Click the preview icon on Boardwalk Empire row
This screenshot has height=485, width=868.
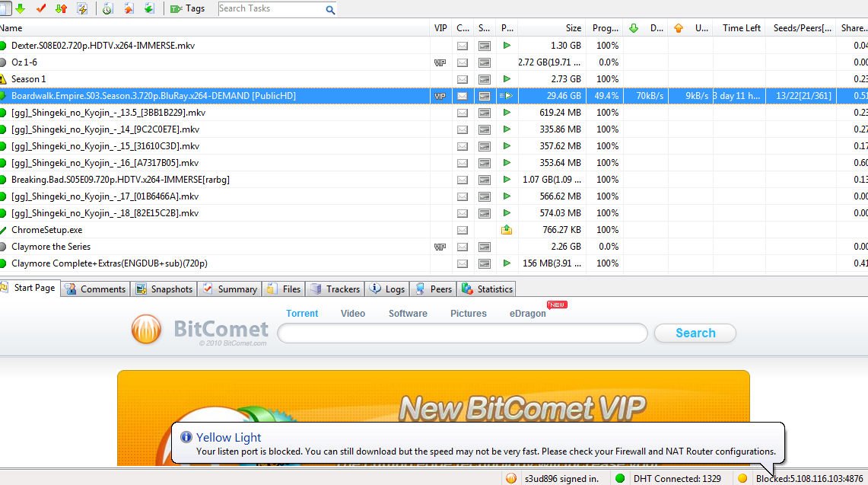pos(507,96)
